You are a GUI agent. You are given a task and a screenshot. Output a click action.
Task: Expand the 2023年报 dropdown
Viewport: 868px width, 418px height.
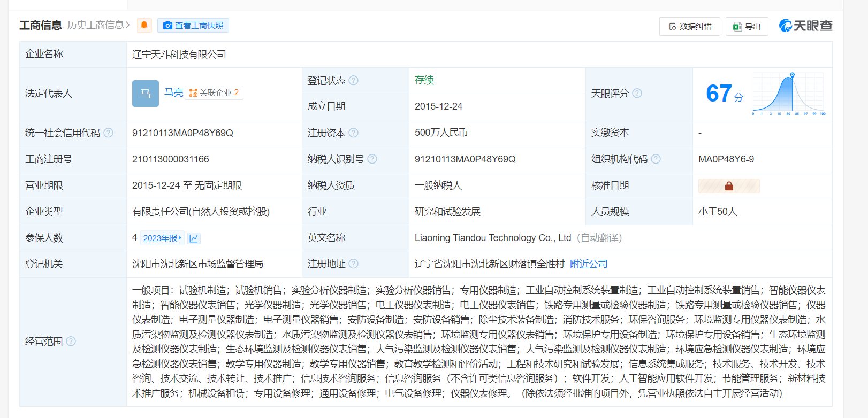162,238
